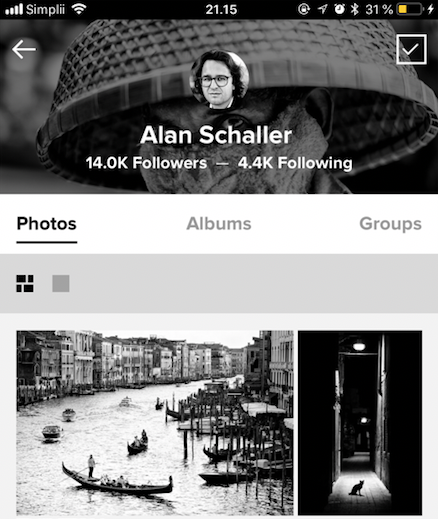
Task: Open the Venice canal gondola photo
Action: (155, 423)
